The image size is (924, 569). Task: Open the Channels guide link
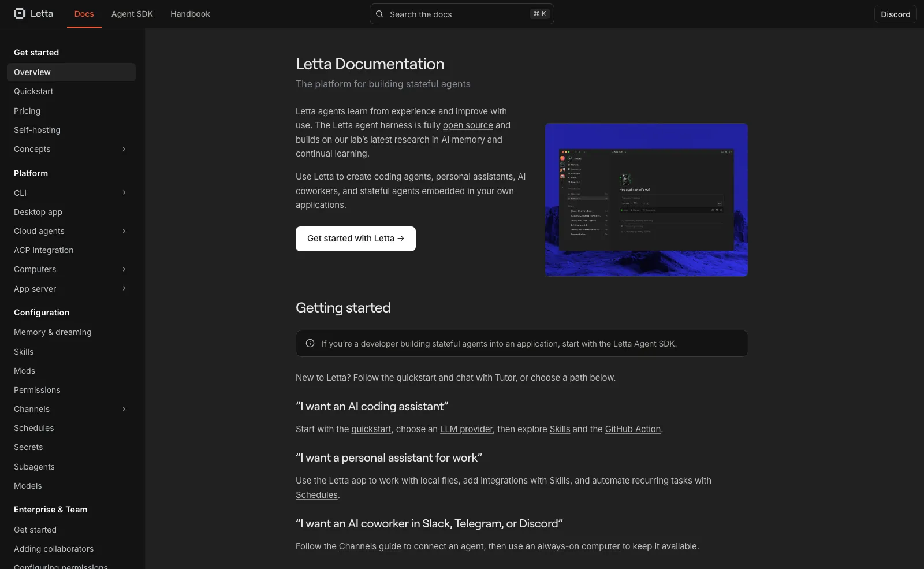point(370,546)
